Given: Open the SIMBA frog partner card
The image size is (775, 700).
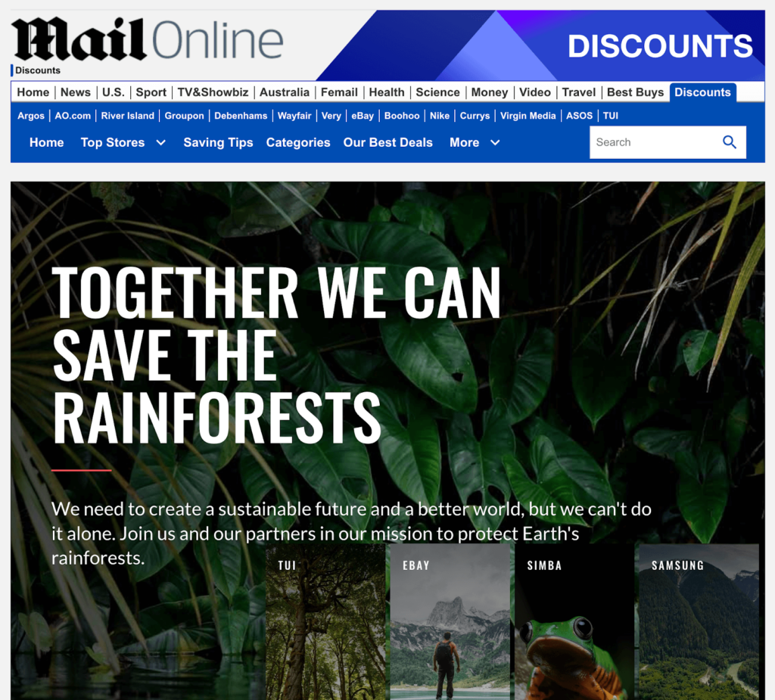Looking at the screenshot, I should coord(574,622).
